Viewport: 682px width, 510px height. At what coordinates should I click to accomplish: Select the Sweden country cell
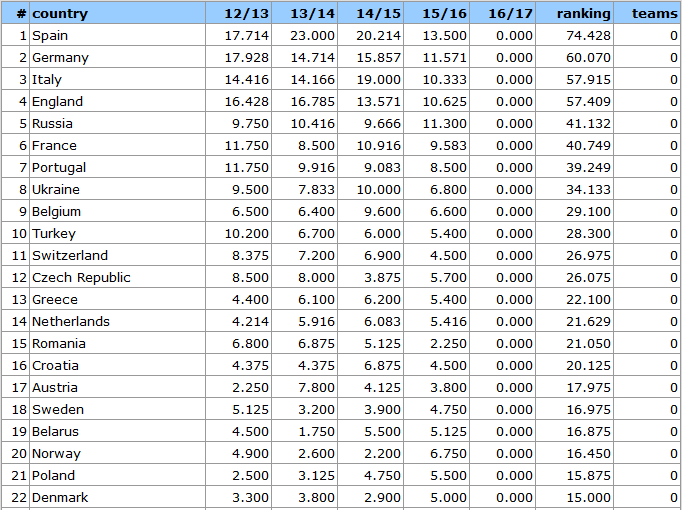(117, 409)
